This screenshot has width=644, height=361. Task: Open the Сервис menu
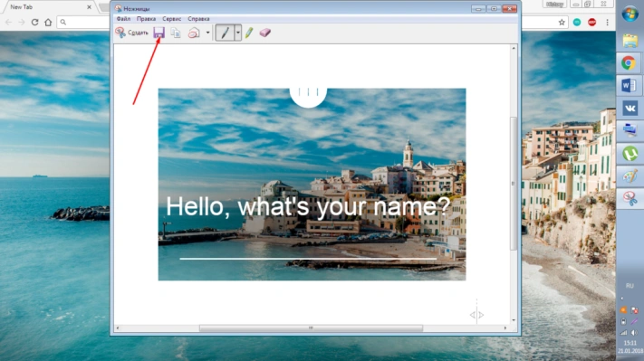pyautogui.click(x=172, y=19)
